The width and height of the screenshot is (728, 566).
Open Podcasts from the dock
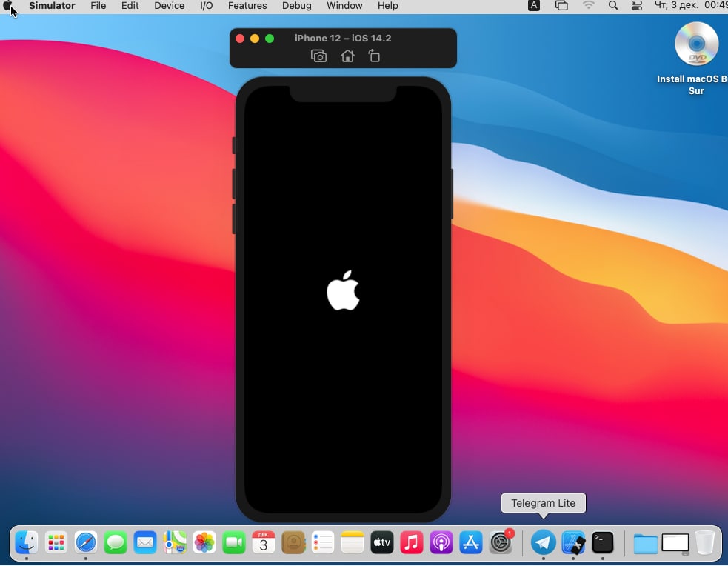click(441, 542)
